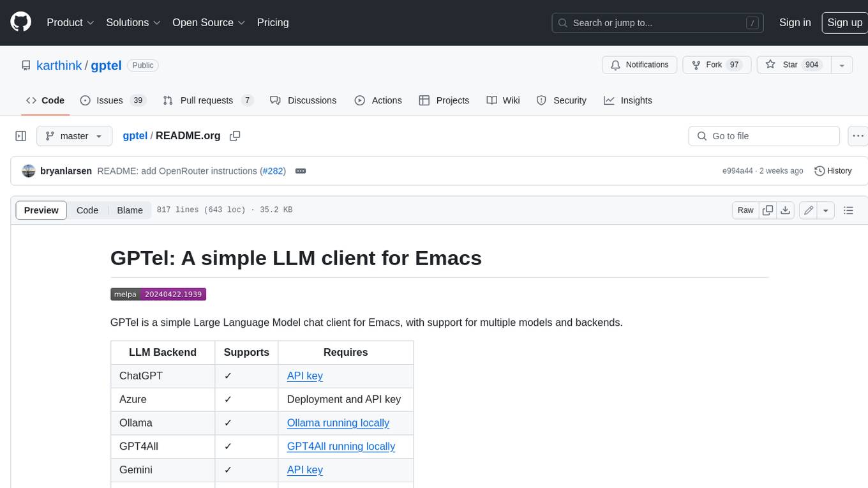Open the Security tab
This screenshot has height=488, width=868.
coord(561,100)
